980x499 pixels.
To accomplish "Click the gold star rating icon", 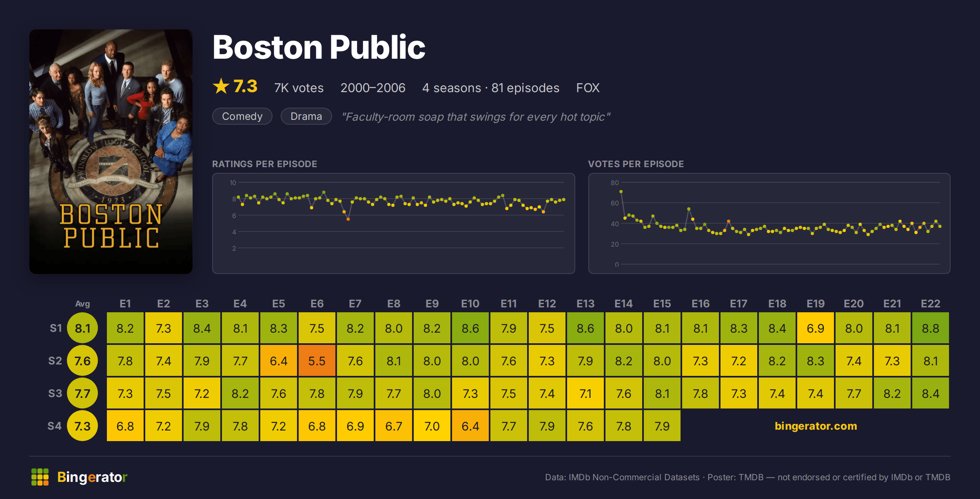I will [x=221, y=86].
